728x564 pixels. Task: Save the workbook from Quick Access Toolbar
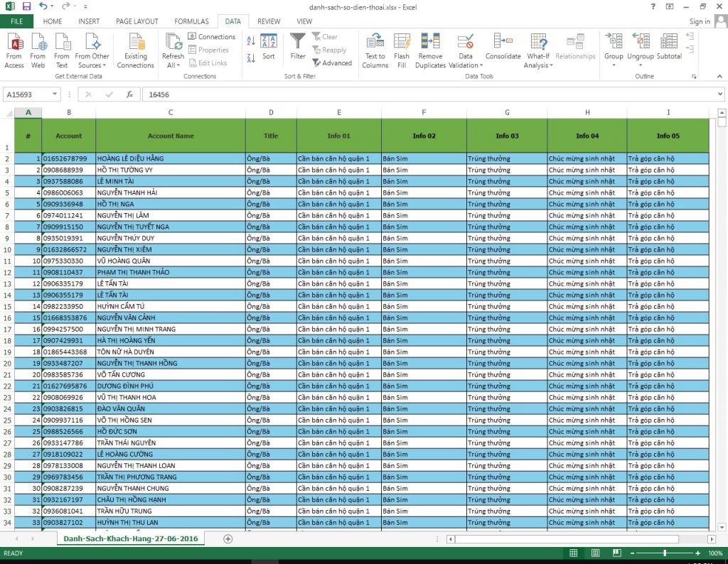(26, 6)
